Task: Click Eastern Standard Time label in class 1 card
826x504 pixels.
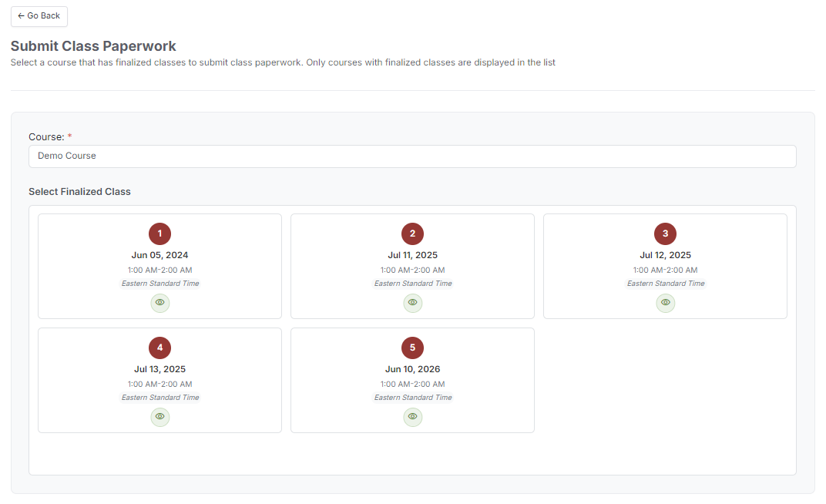Action: (x=160, y=284)
